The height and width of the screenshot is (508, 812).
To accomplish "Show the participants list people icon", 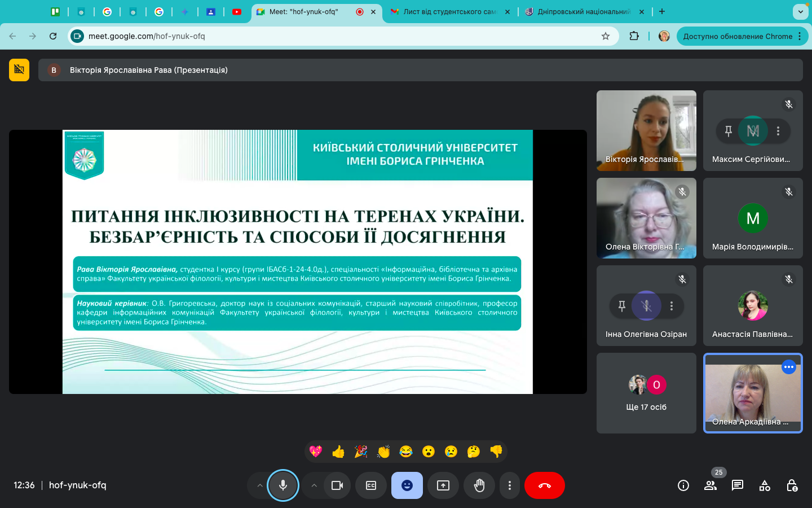I will [x=710, y=485].
